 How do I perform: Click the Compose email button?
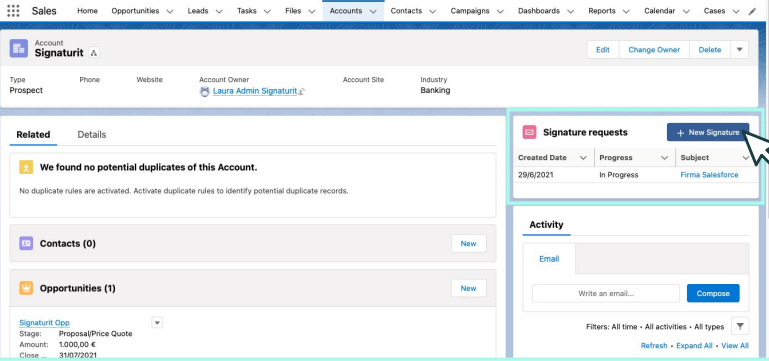click(x=713, y=293)
